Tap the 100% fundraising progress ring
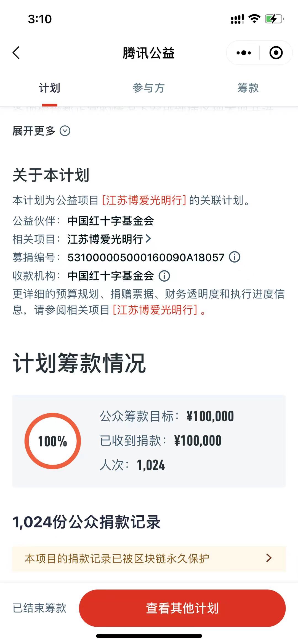Image resolution: width=298 pixels, height=644 pixels. [53, 441]
